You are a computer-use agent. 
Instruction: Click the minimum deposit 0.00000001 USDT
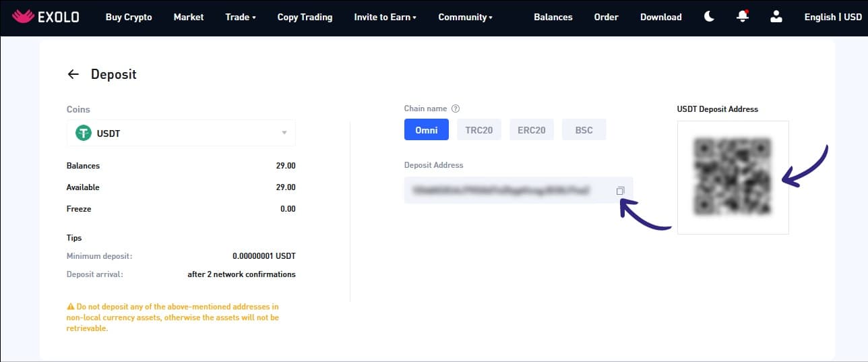coord(264,256)
